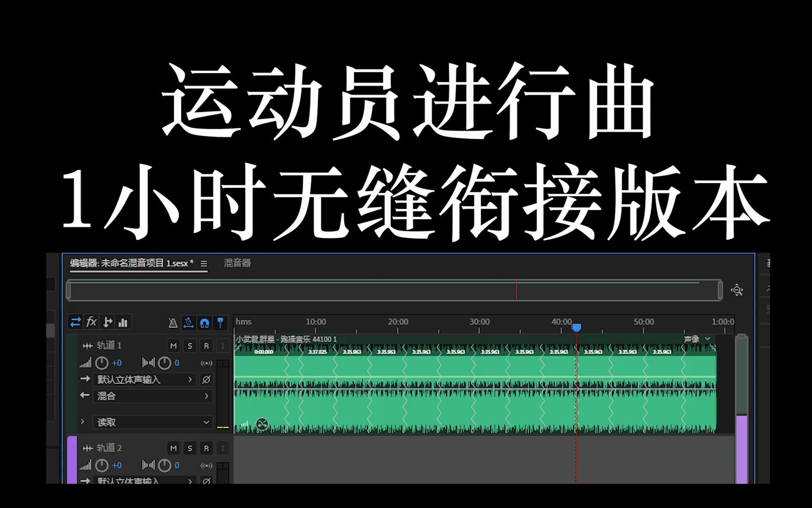Click Track 1 pan meter icon
The width and height of the screenshot is (812, 508).
[148, 363]
